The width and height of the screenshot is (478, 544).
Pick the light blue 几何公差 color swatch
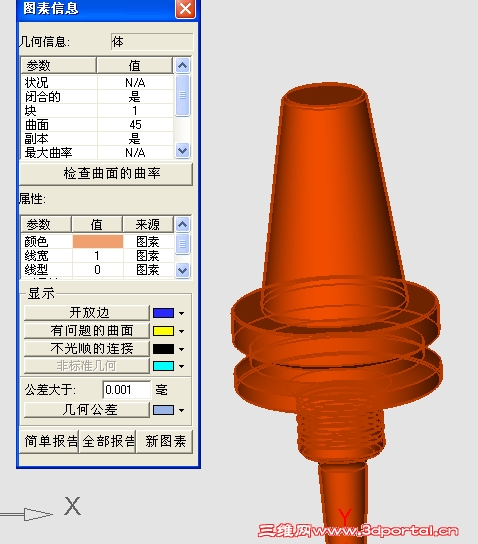163,410
